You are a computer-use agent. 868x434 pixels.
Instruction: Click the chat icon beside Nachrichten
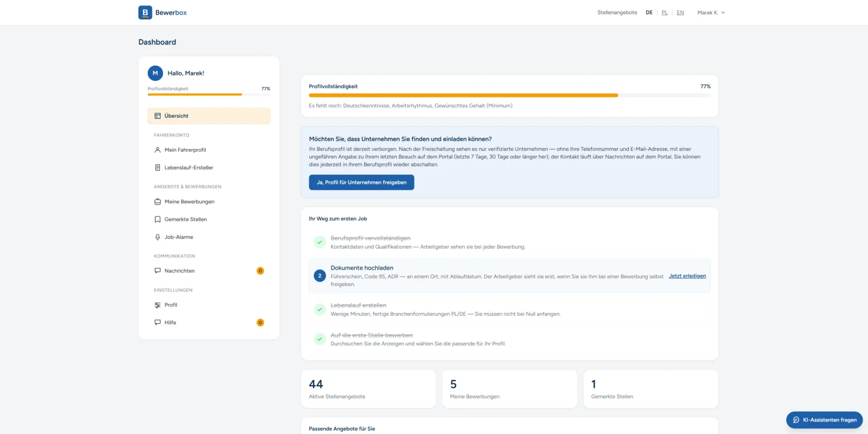[x=157, y=271]
